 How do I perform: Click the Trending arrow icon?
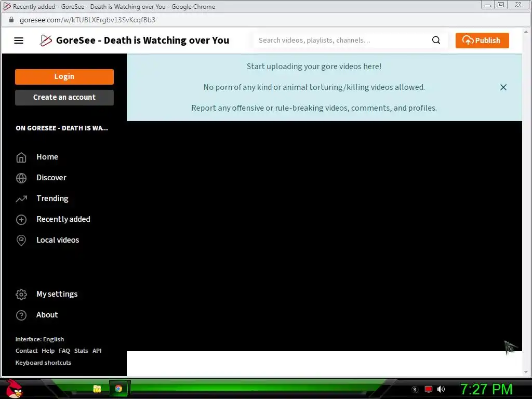click(21, 198)
